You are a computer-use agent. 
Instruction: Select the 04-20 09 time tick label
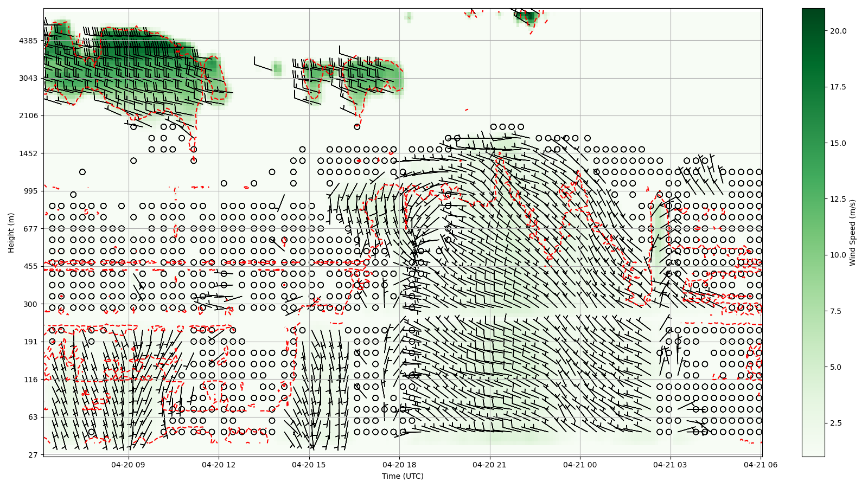click(x=129, y=465)
